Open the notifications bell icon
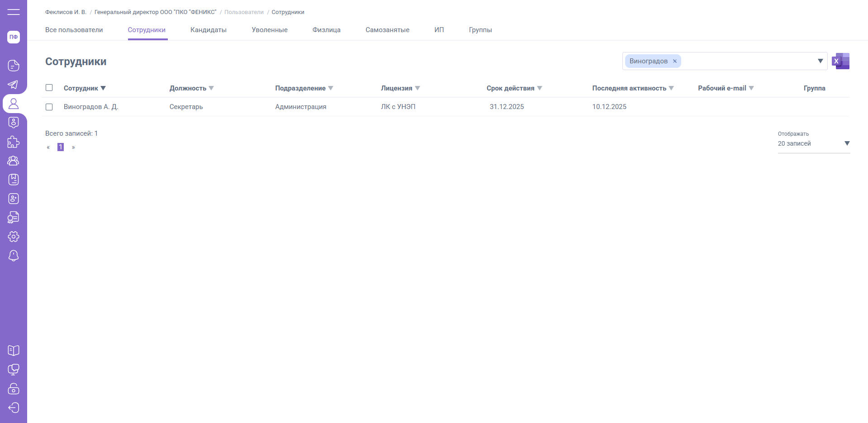The height and width of the screenshot is (423, 868). [14, 256]
